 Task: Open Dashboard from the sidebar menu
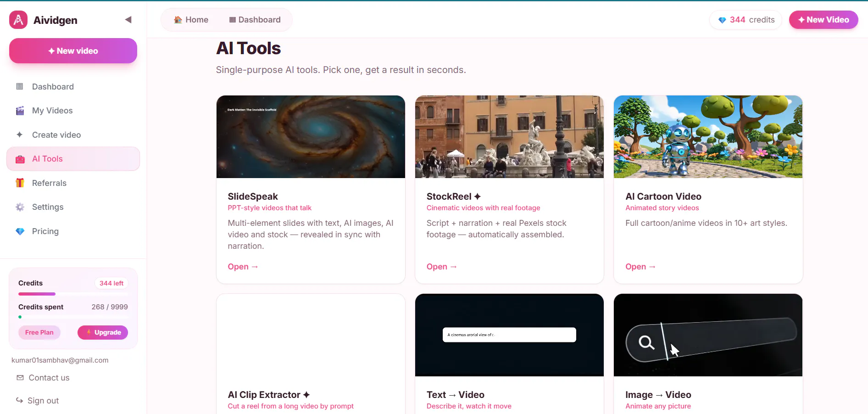pyautogui.click(x=73, y=87)
